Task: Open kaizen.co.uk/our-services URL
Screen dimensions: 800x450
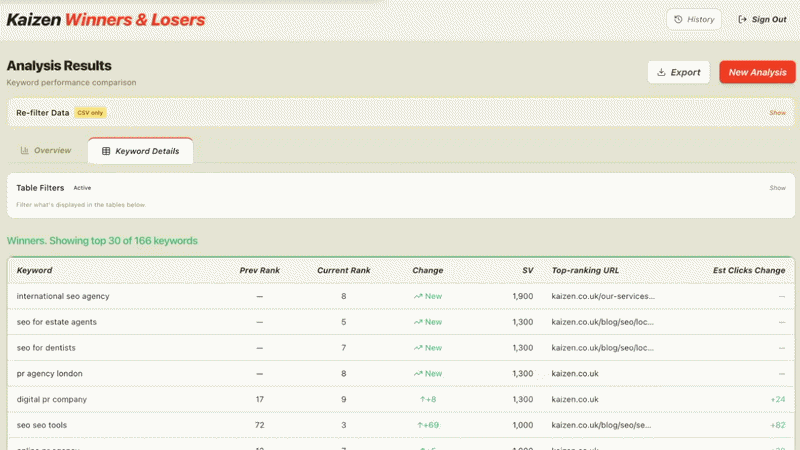Action: pyautogui.click(x=603, y=296)
